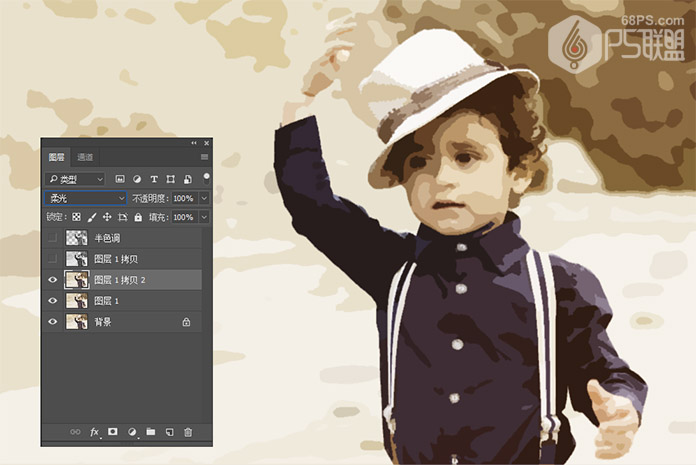Select the 图层 1 拷贝 2 layer thumbnail

pos(76,280)
